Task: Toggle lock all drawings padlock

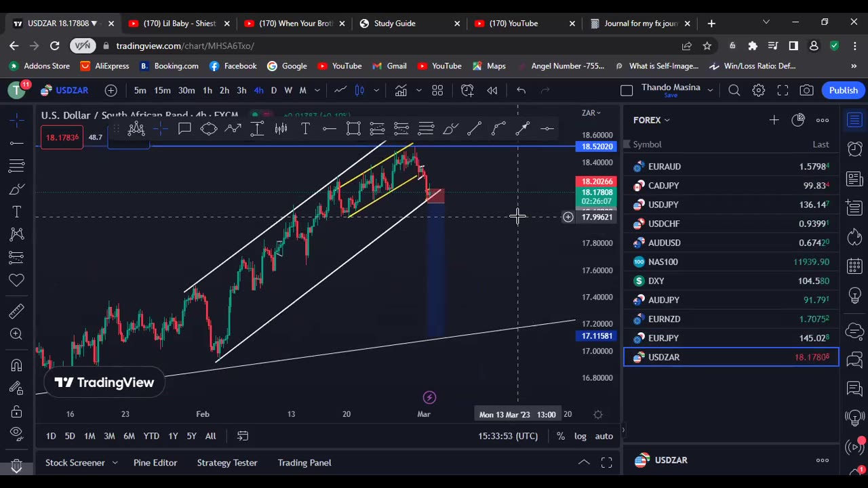Action: click(x=17, y=411)
